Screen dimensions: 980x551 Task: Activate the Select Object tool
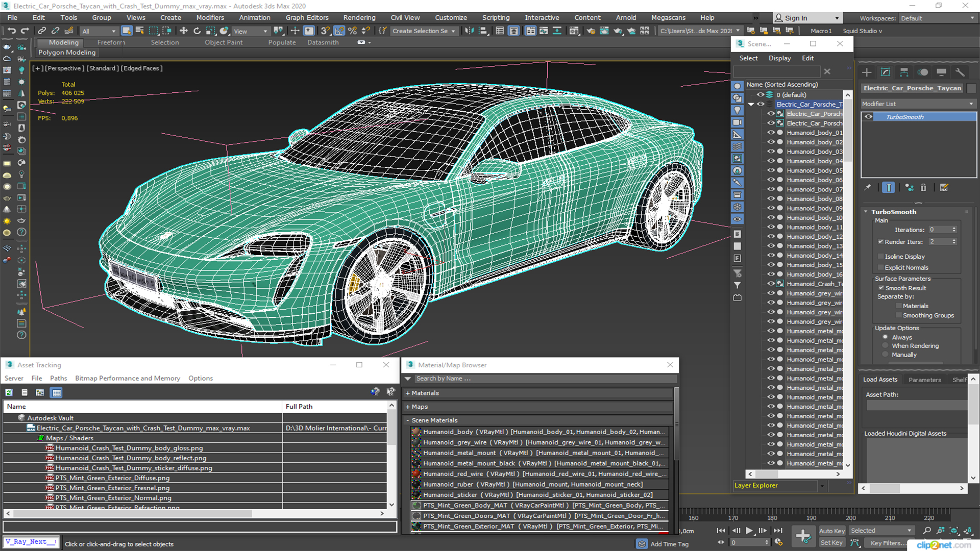click(127, 31)
